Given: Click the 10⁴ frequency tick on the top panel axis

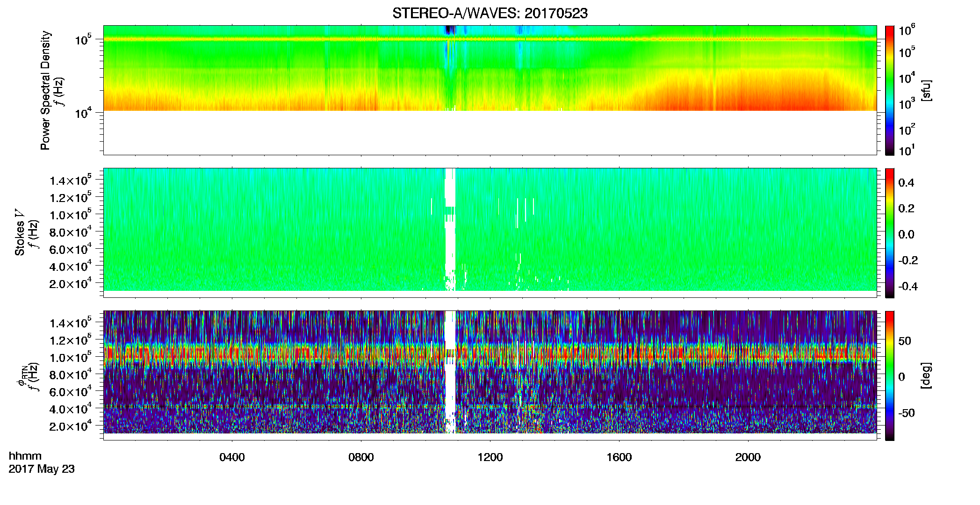Looking at the screenshot, I should pyautogui.click(x=83, y=113).
